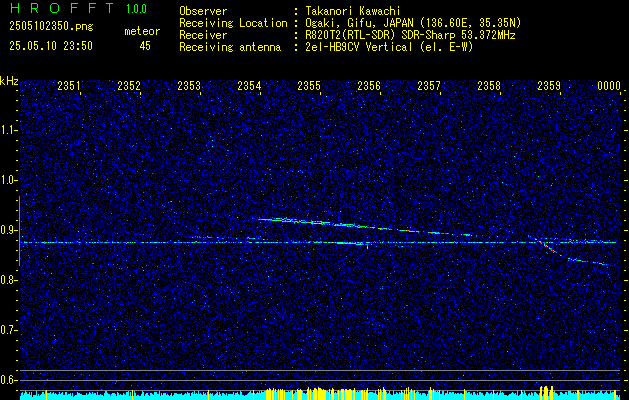
Task: Click antenna text 2el-HB9CV Vertical
Action: pyautogui.click(x=359, y=47)
